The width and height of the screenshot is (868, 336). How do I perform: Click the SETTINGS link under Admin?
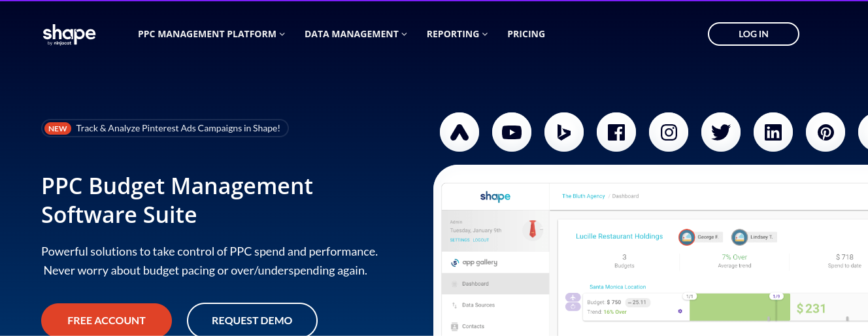click(x=459, y=240)
